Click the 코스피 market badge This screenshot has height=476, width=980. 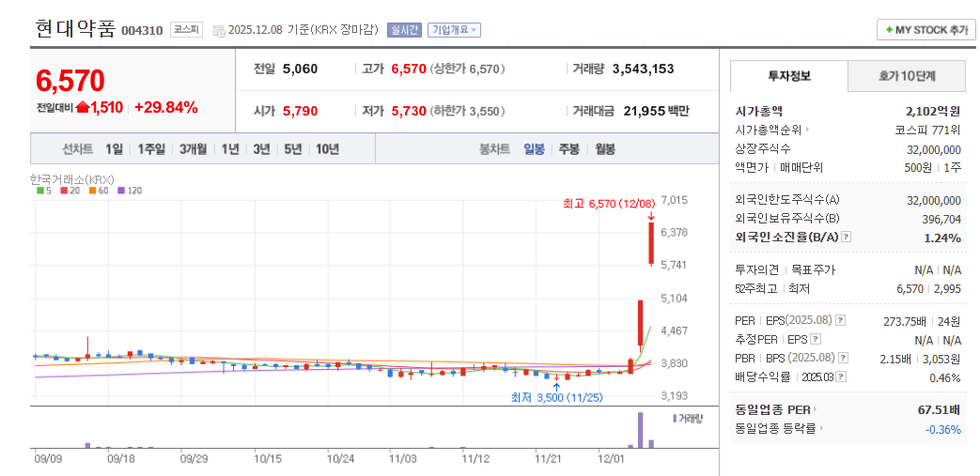(x=186, y=29)
